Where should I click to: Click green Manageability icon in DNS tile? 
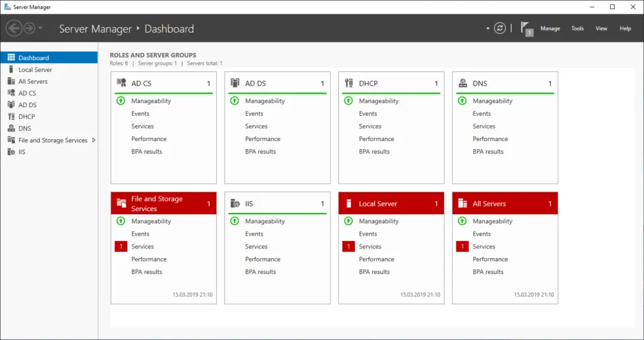click(x=462, y=101)
